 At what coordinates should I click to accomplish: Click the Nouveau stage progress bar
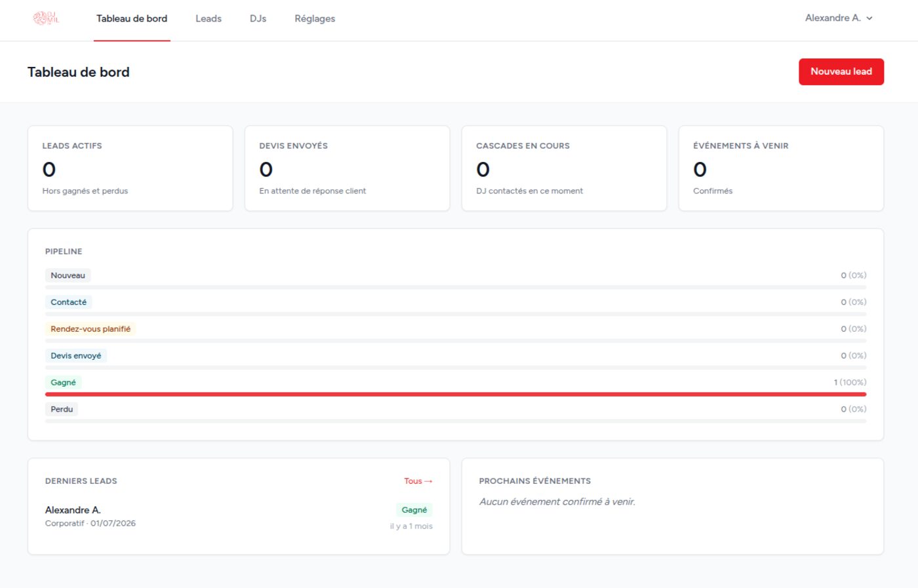click(x=456, y=288)
